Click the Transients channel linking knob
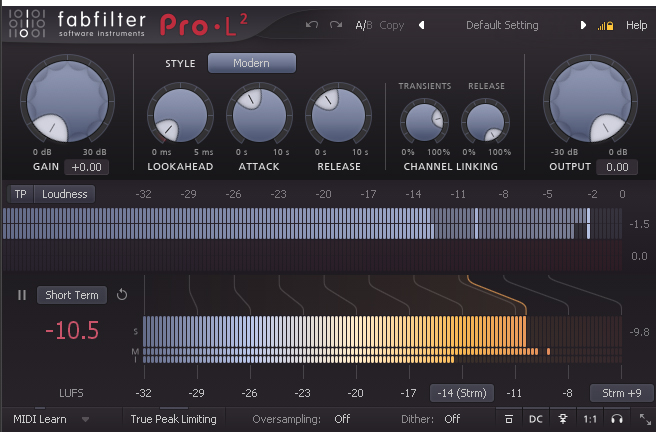The width and height of the screenshot is (656, 432). coord(424,122)
